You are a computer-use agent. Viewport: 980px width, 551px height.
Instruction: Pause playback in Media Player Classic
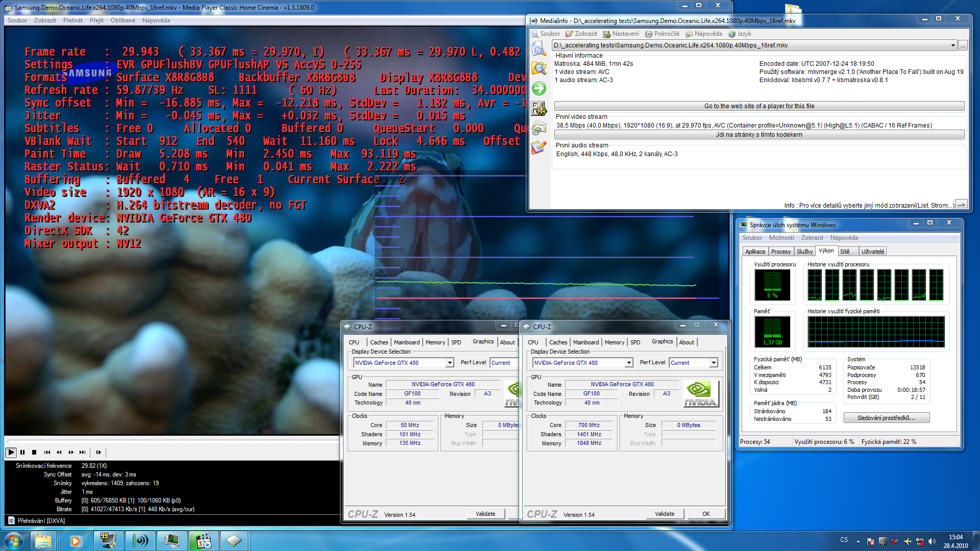pos(22,452)
